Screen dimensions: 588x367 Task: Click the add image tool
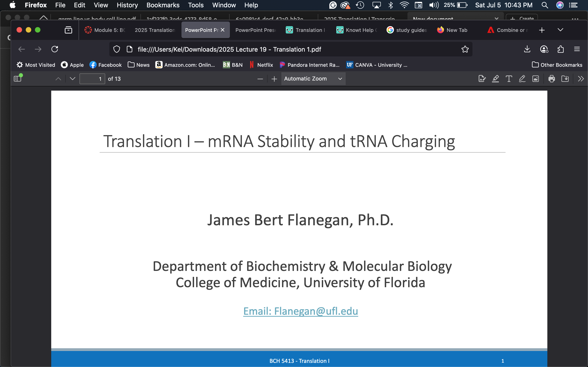536,79
